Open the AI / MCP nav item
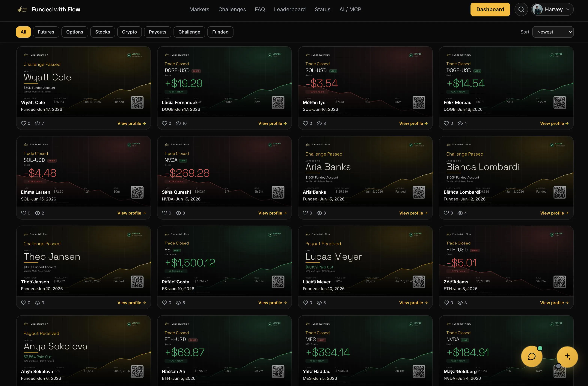The width and height of the screenshot is (588, 386). pos(350,9)
